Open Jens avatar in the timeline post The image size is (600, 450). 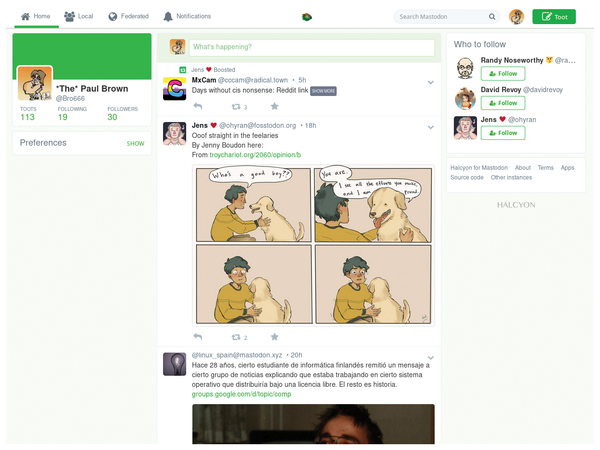click(x=174, y=134)
